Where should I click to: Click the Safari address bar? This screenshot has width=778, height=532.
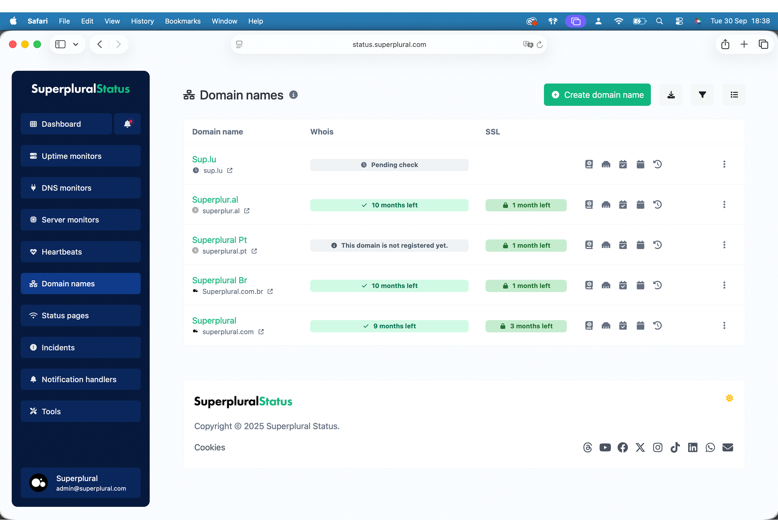(389, 45)
